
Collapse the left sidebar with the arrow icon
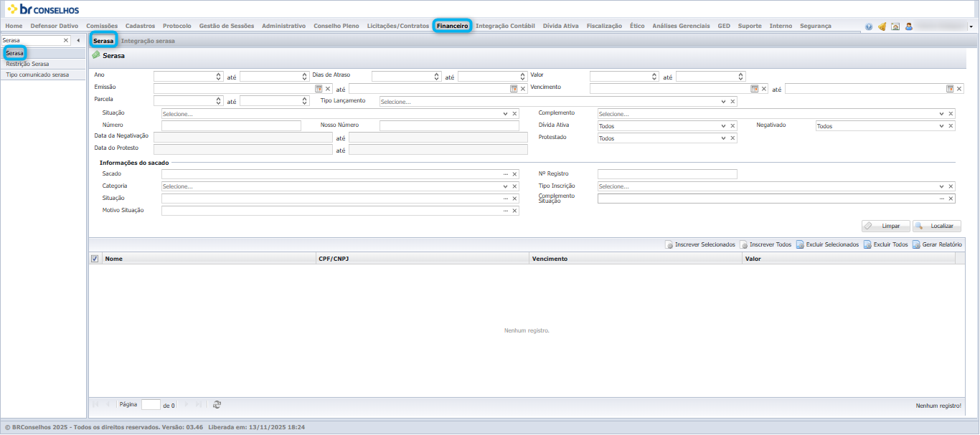pyautogui.click(x=78, y=40)
